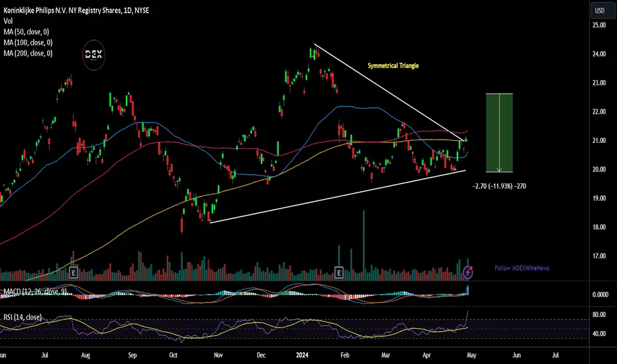
Task: Click the MACD 0.0000 scale label
Action: pyautogui.click(x=600, y=295)
